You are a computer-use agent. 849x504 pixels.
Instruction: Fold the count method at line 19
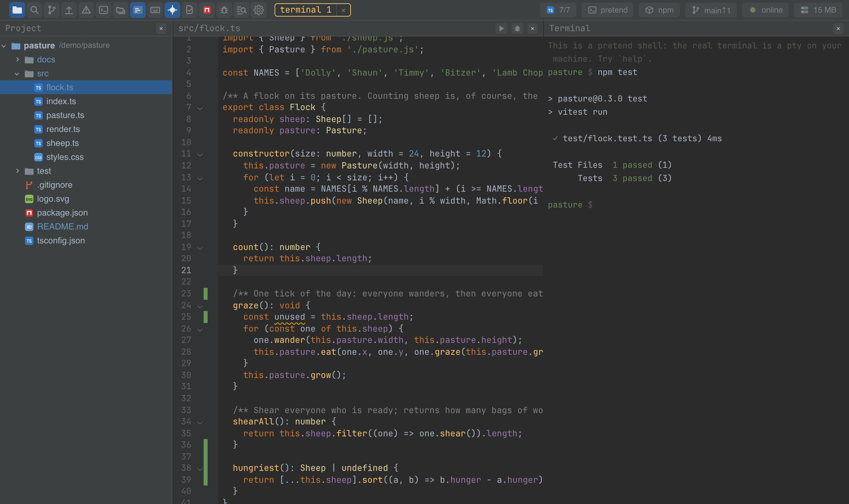coord(200,248)
